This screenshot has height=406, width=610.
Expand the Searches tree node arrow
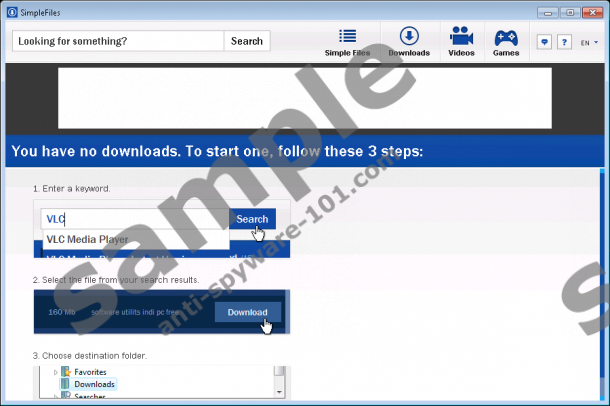(55, 397)
